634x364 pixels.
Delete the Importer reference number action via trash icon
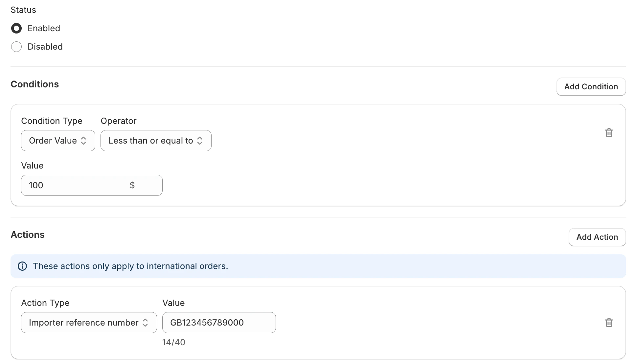click(x=609, y=323)
